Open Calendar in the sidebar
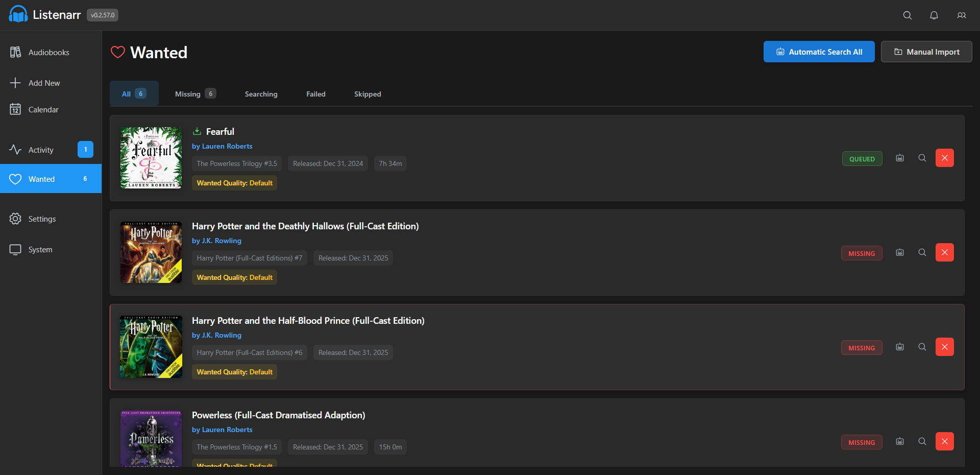Screen dimensions: 980x475 [51, 109]
